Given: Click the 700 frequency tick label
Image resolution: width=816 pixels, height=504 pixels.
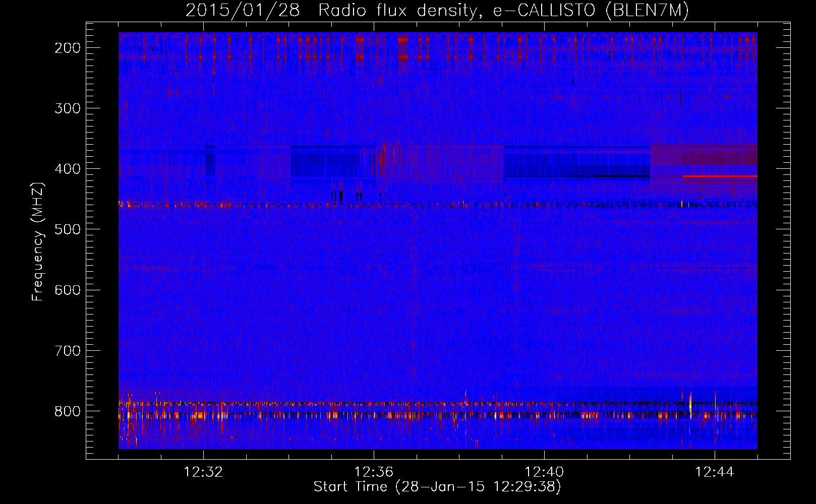Looking at the screenshot, I should click(x=68, y=350).
